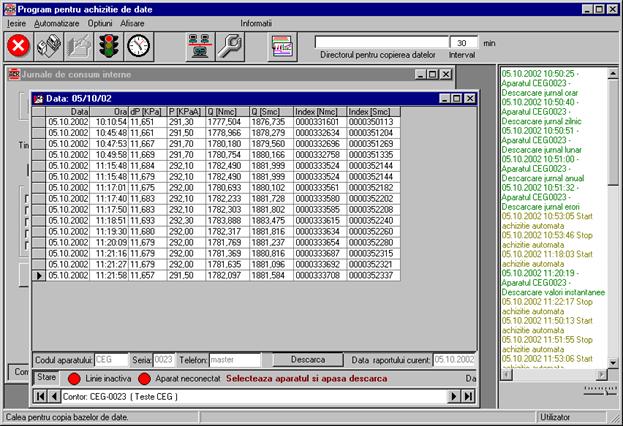623x426 pixels.
Task: Click the wrench settings toolbar icon
Action: coord(230,46)
